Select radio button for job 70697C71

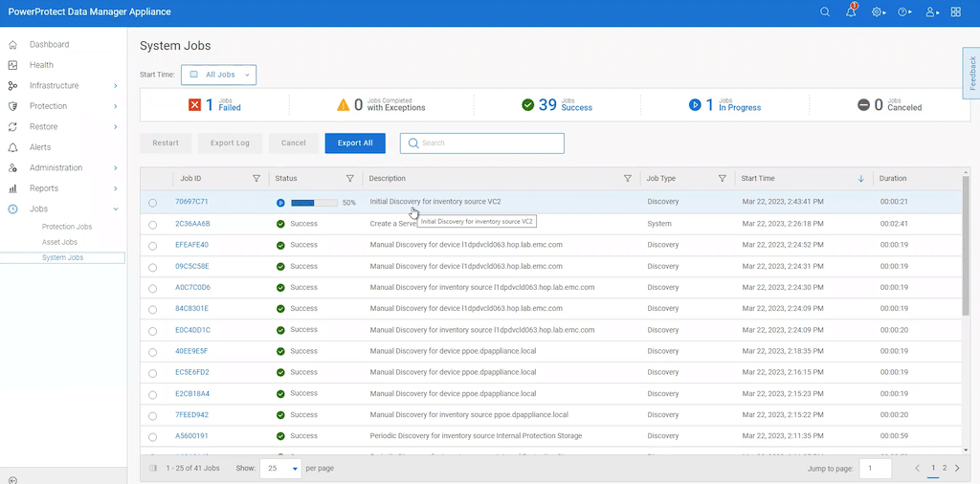[152, 203]
